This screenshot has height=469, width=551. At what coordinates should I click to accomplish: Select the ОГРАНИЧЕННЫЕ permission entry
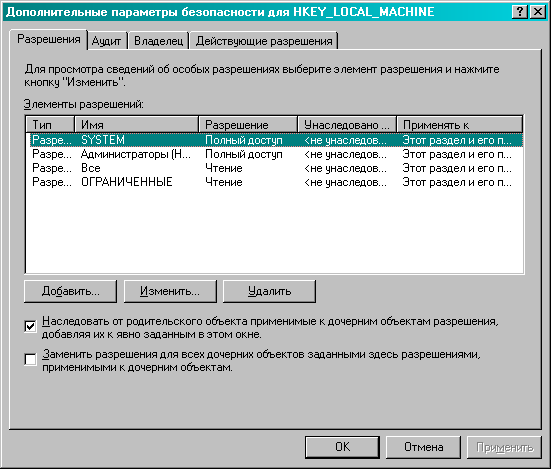[274, 182]
